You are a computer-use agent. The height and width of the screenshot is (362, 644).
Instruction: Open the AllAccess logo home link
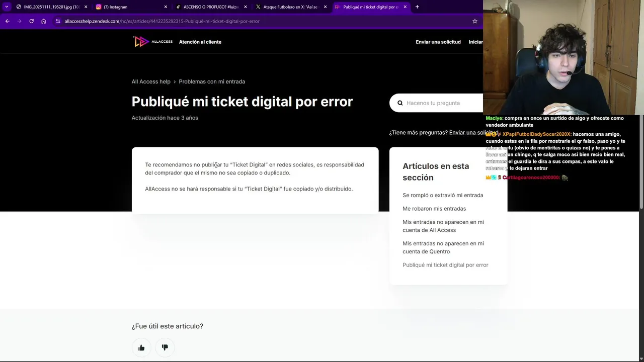pyautogui.click(x=152, y=42)
